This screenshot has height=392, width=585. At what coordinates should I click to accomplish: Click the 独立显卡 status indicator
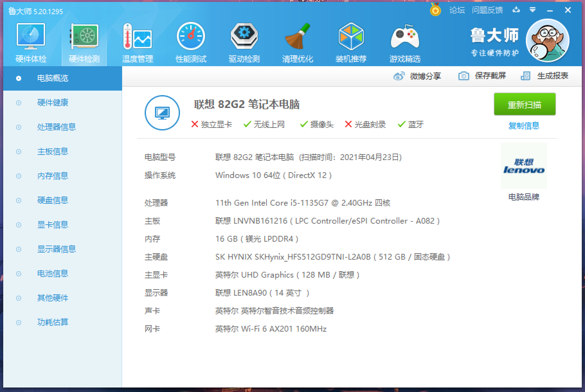pyautogui.click(x=212, y=124)
